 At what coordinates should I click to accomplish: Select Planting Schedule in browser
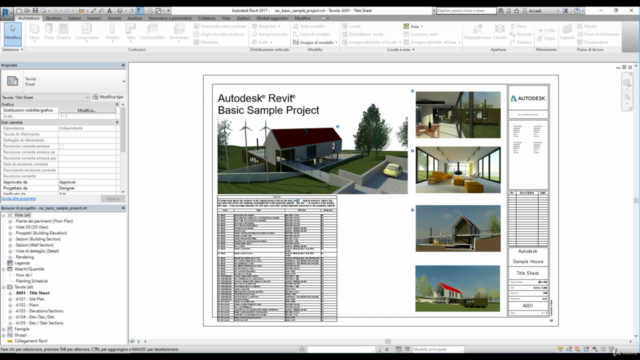tap(32, 281)
